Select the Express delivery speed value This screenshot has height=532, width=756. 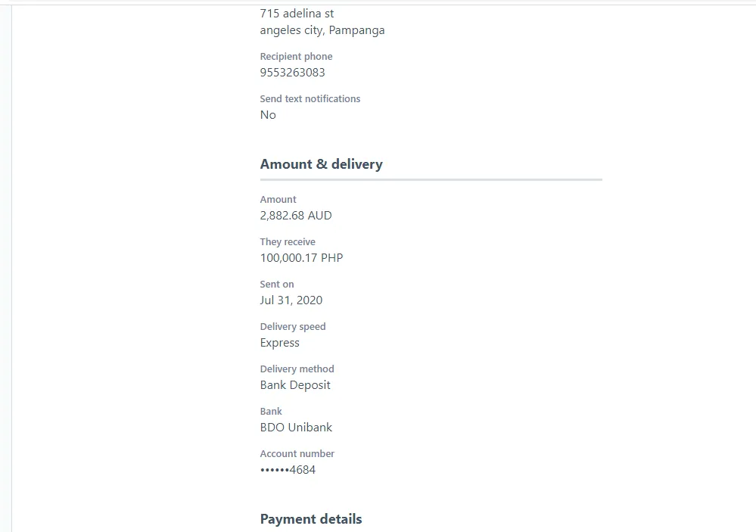point(280,343)
